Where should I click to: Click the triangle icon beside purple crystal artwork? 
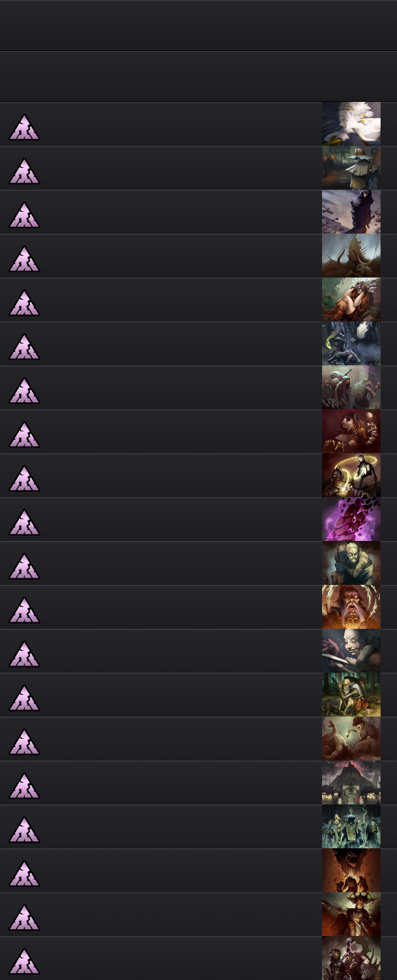pos(24,522)
